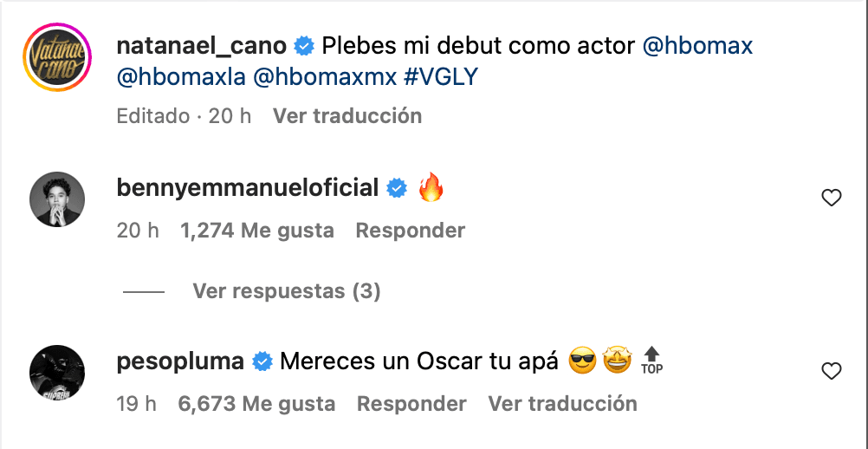Screen dimensions: 868x449
Task: Open the @hbomaxla mention
Action: click(x=180, y=77)
